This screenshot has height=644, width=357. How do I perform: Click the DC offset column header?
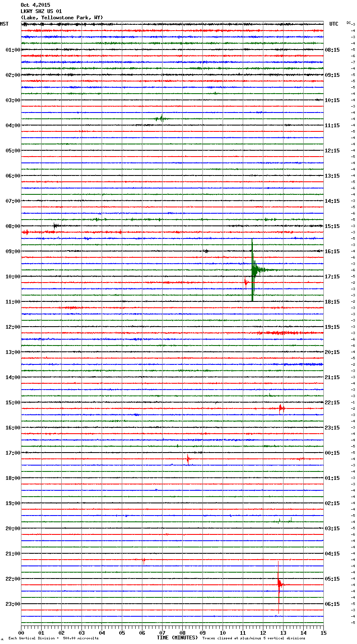[x=349, y=23]
